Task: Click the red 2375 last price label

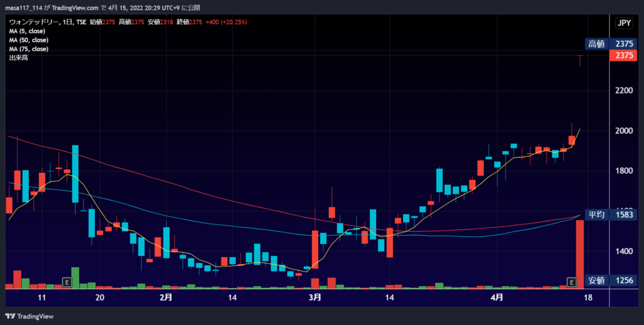Action: 623,55
